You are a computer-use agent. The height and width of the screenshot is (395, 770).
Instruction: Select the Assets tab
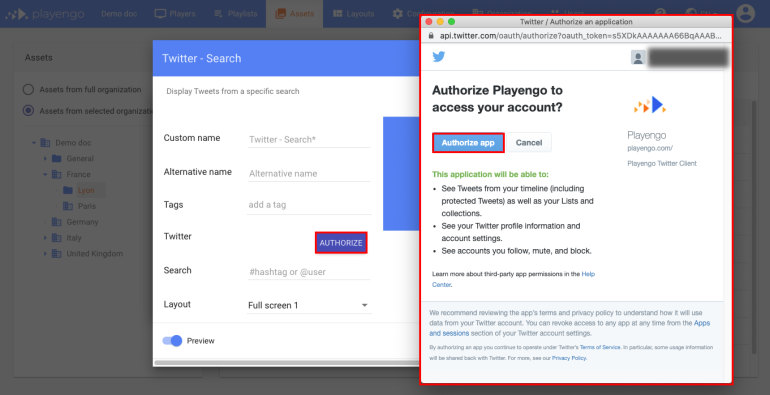[x=295, y=14]
